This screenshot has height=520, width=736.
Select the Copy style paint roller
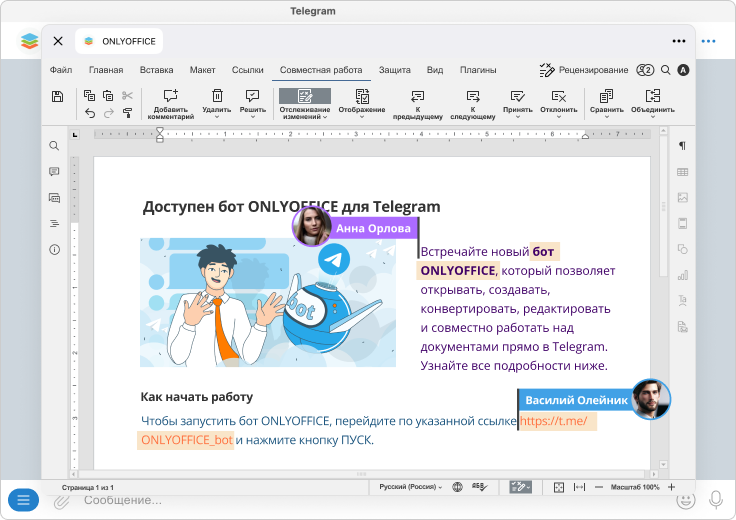coord(127,113)
